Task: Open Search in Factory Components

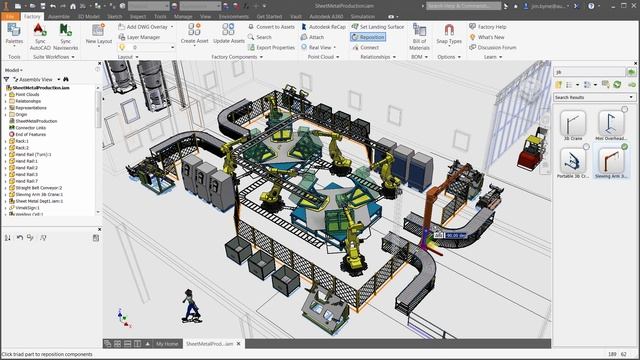Action: (260, 37)
